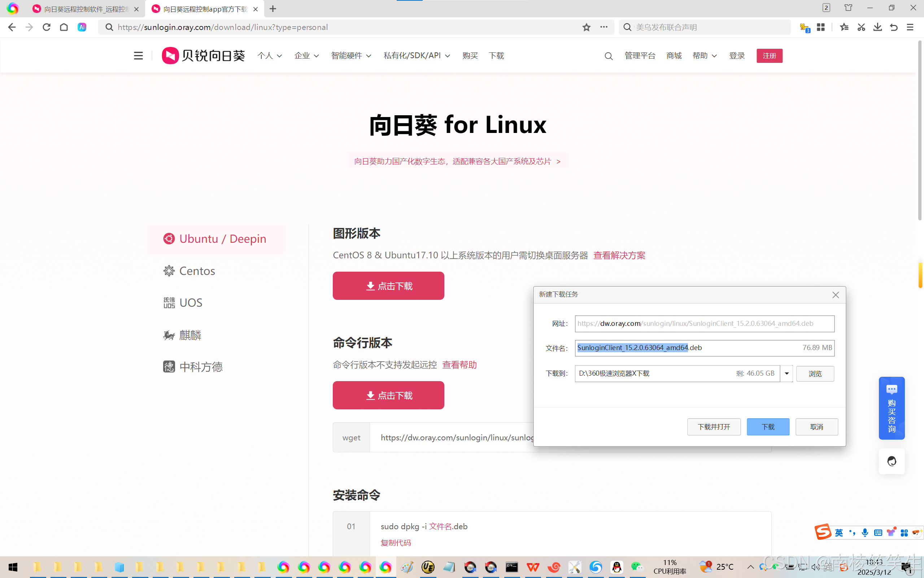This screenshot has width=924, height=578.
Task: Expand the 私有化/SDK/API dropdown
Action: [417, 56]
